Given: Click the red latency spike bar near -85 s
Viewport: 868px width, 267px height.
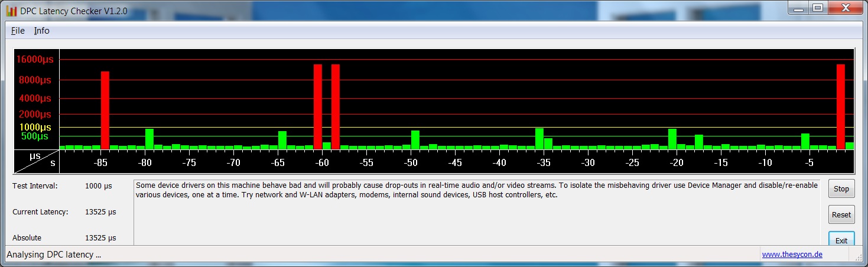Looking at the screenshot, I should tap(105, 110).
